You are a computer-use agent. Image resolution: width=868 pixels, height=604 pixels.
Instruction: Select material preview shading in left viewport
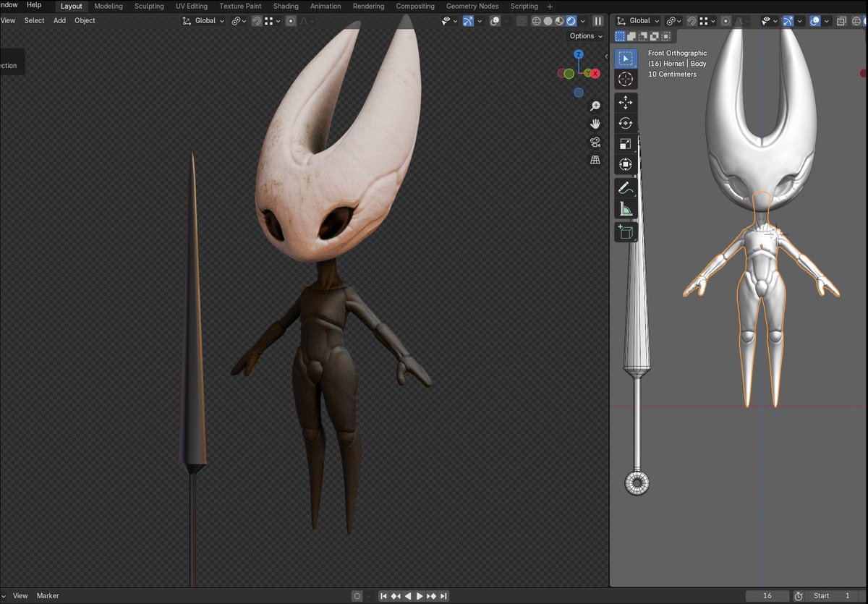[x=560, y=21]
